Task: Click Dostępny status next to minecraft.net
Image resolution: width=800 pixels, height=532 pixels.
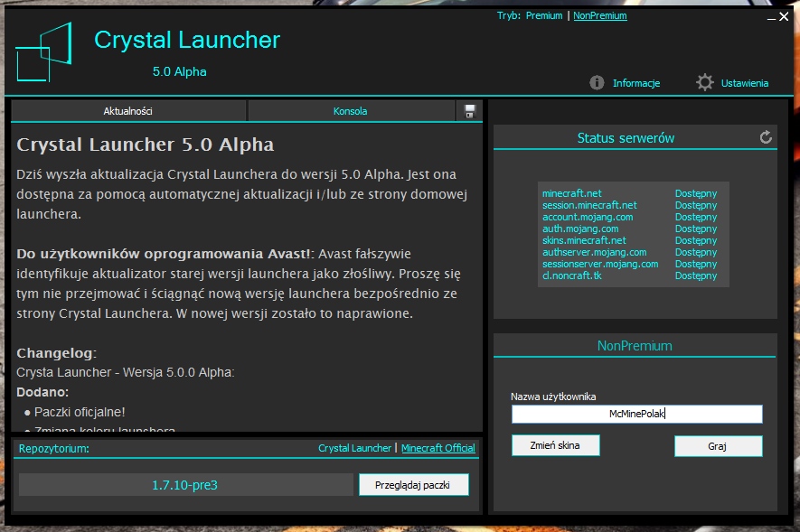Action: click(x=696, y=193)
